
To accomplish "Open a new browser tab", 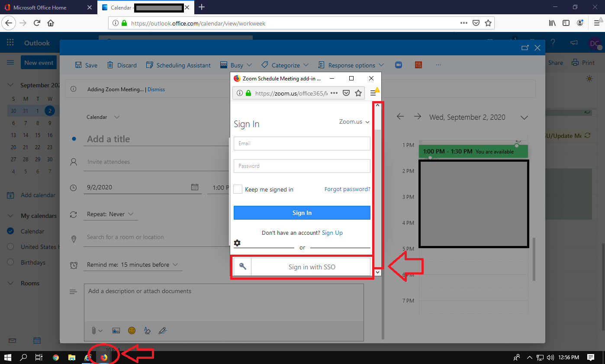I will (x=202, y=7).
